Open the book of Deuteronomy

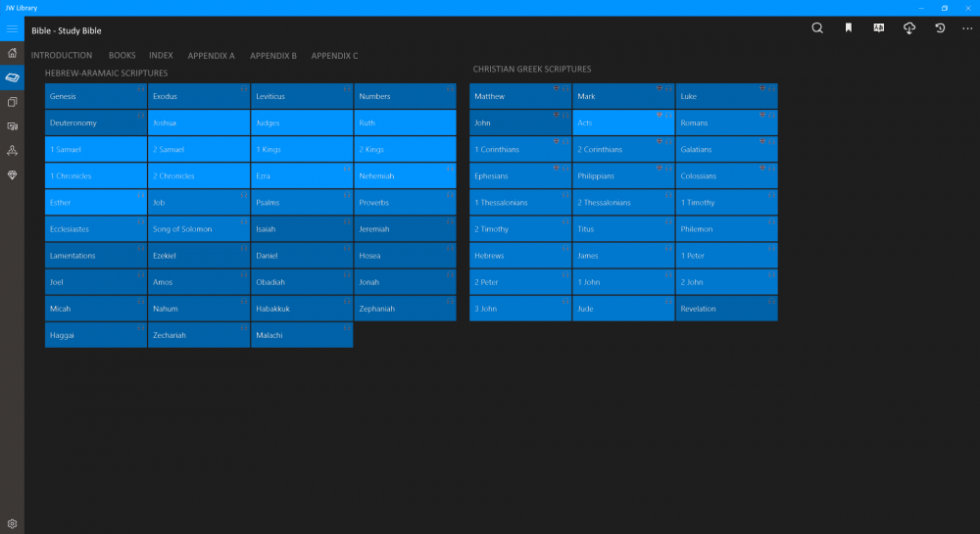(96, 123)
